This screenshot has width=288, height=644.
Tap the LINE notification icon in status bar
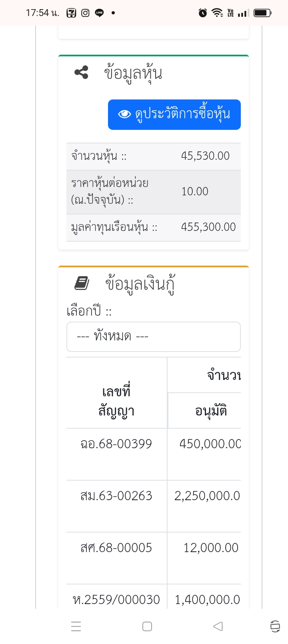coord(99,13)
